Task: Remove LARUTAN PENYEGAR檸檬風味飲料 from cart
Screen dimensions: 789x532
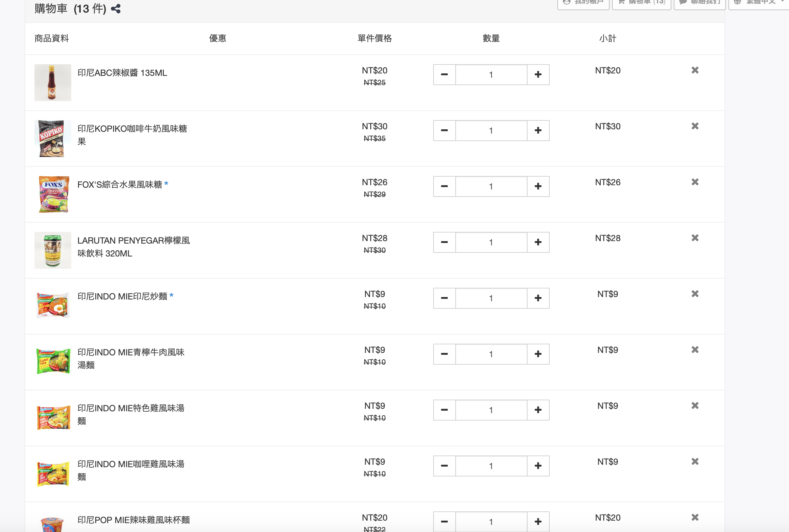Action: (695, 238)
